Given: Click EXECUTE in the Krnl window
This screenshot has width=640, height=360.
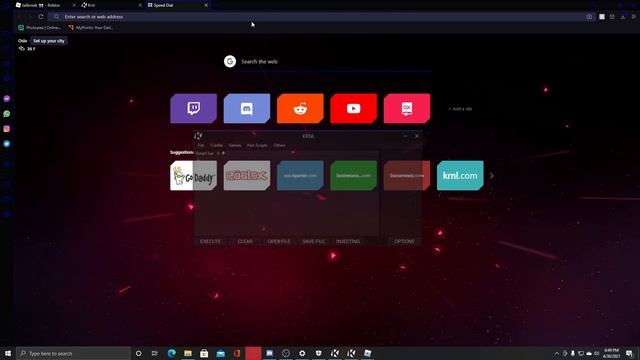Looking at the screenshot, I should point(210,241).
